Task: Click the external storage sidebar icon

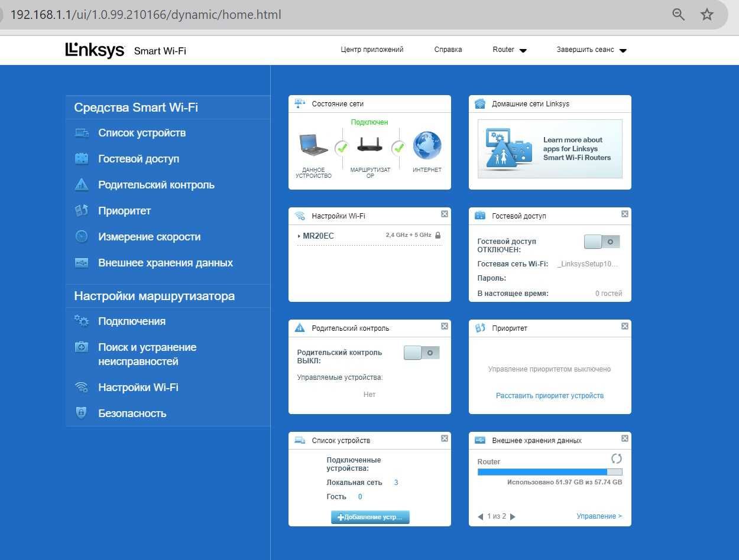Action: pos(82,263)
